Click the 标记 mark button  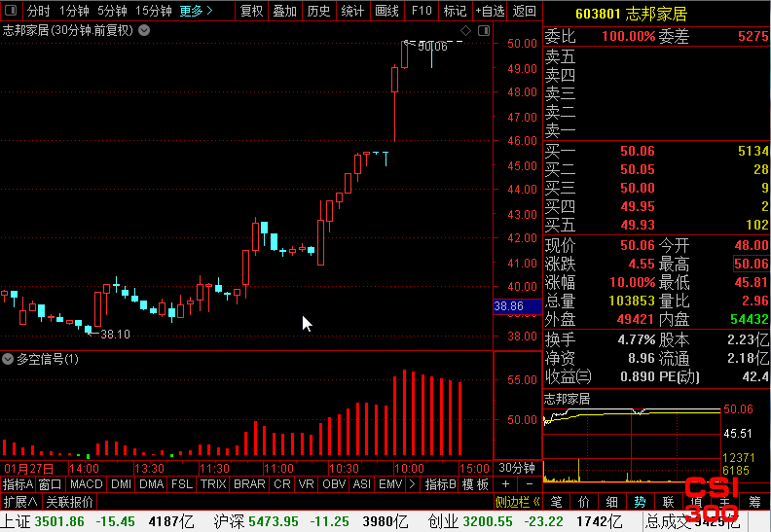pyautogui.click(x=455, y=11)
